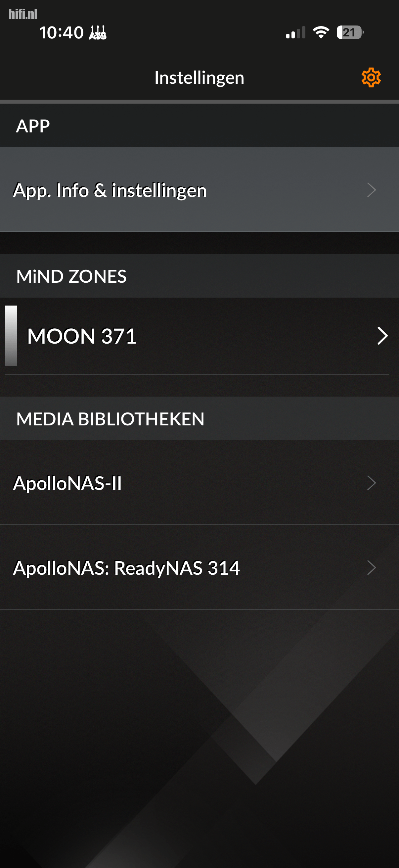Expand ApolloNAS: ReadyNAS 314 chevron
Image resolution: width=399 pixels, height=868 pixels.
[372, 568]
